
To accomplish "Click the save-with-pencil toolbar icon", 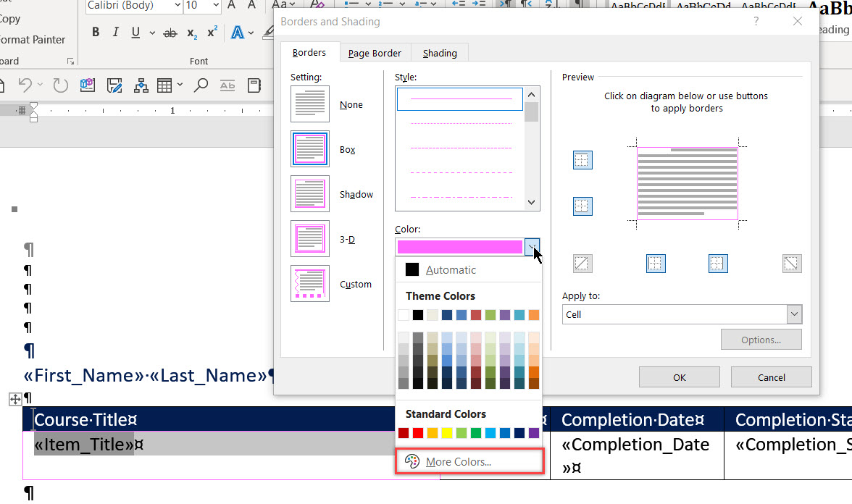I will 114,85.
